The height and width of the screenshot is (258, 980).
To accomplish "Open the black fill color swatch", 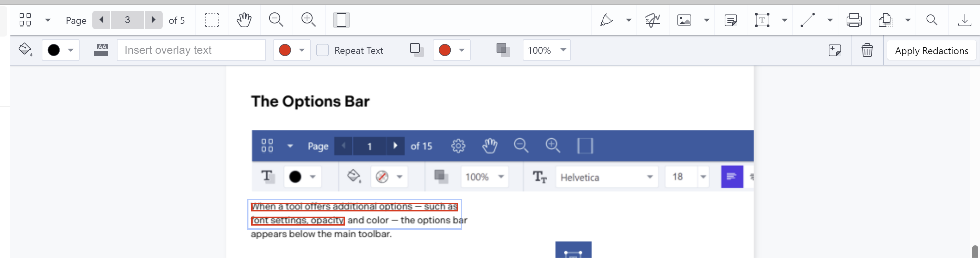I will (x=61, y=50).
